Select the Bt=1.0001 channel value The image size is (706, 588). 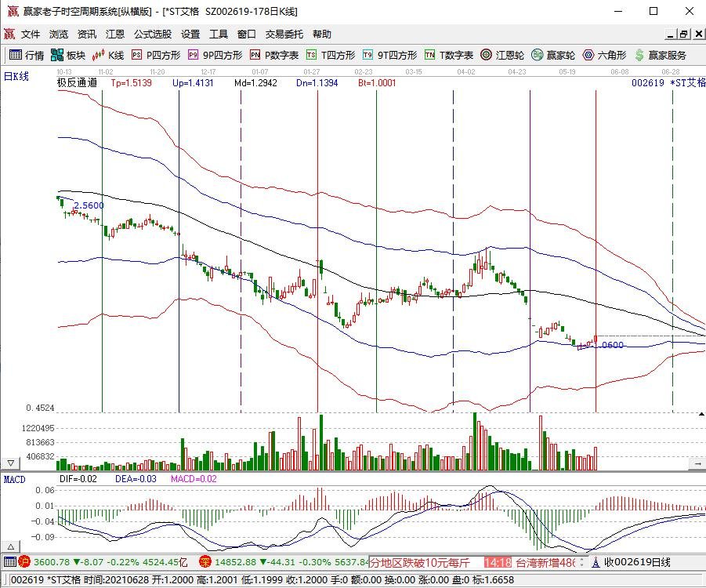click(377, 83)
